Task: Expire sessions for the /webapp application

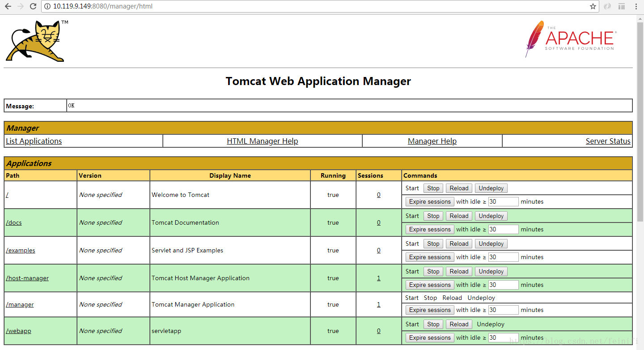Action: click(x=430, y=338)
